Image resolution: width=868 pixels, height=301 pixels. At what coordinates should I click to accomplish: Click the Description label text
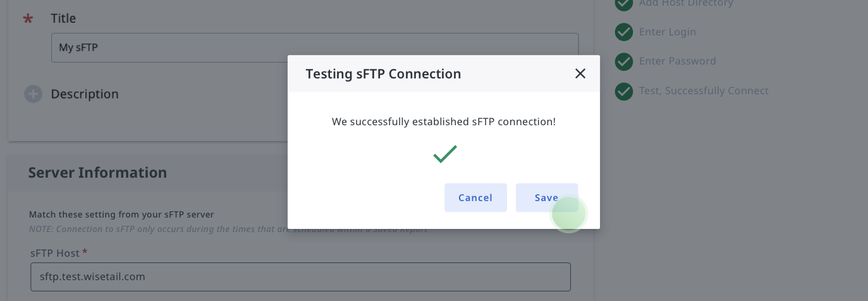tap(85, 94)
